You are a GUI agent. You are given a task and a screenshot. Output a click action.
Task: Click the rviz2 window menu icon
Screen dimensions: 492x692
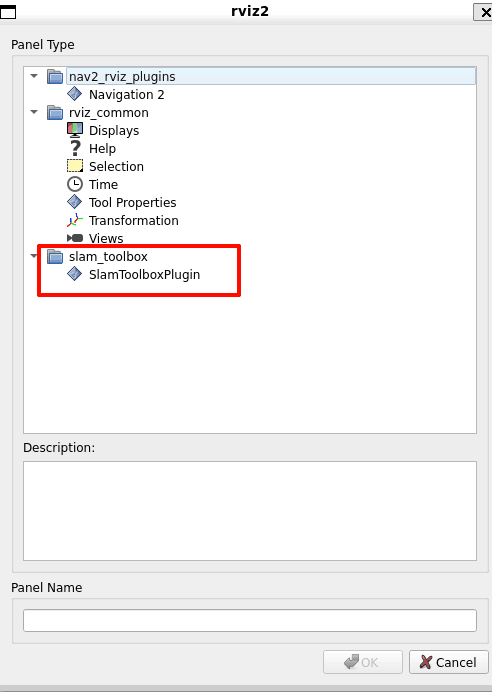(x=8, y=12)
